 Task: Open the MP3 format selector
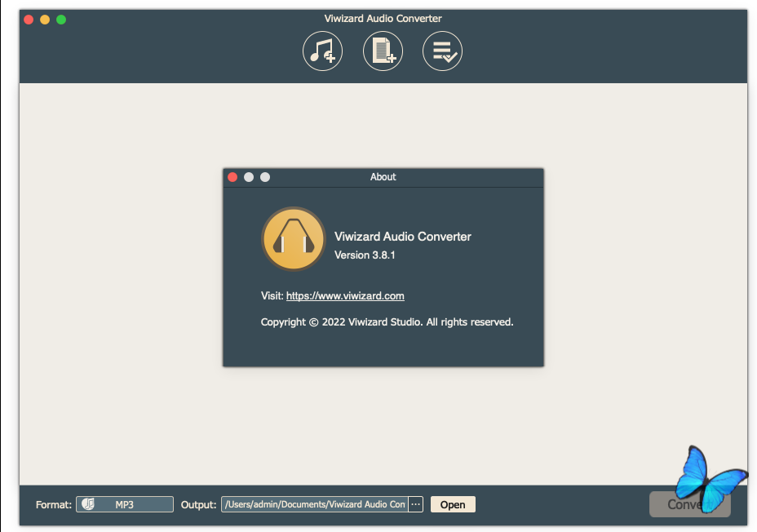(x=125, y=504)
